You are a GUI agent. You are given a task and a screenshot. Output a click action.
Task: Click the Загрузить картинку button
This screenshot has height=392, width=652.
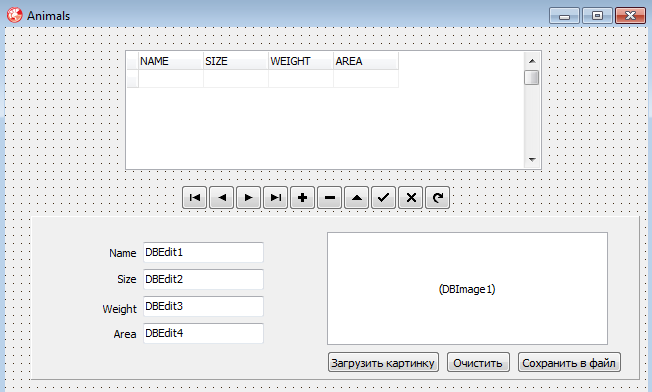coord(383,362)
